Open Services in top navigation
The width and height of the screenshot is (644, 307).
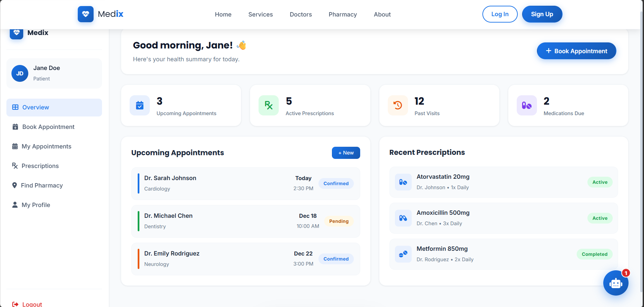(260, 14)
